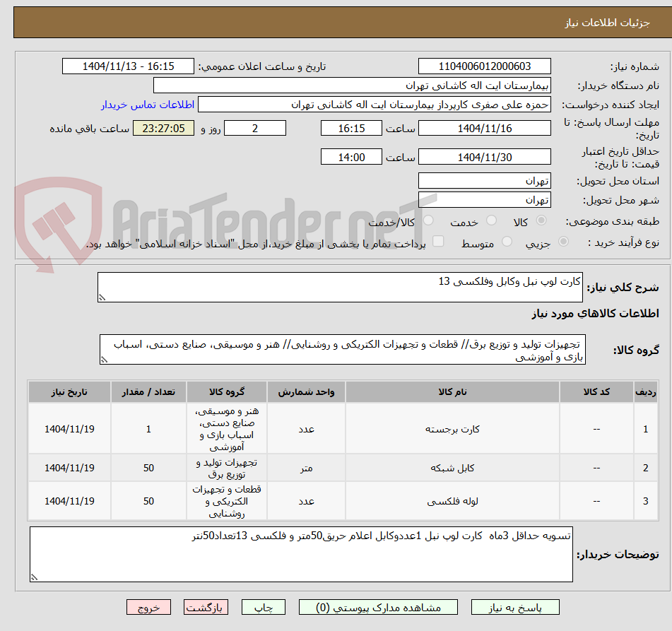Click the لوله فلکسی item name cell
This screenshot has height=631, width=672.
click(452, 501)
